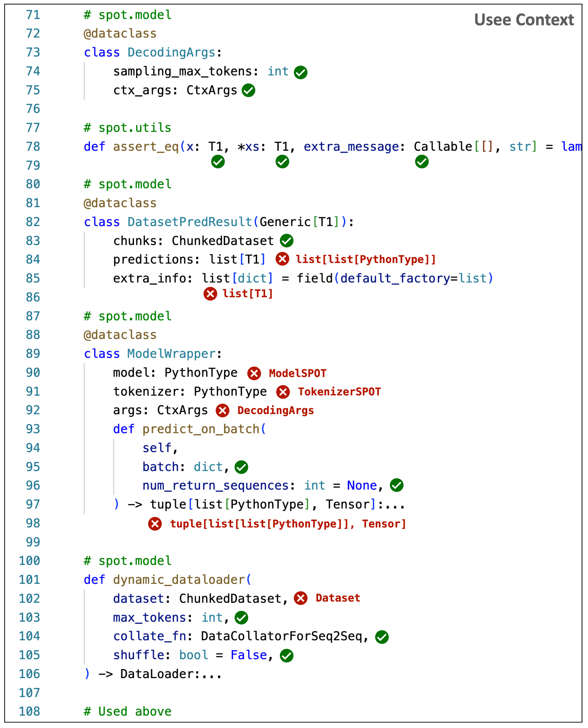Click line number 106
The image size is (588, 728).
click(29, 674)
